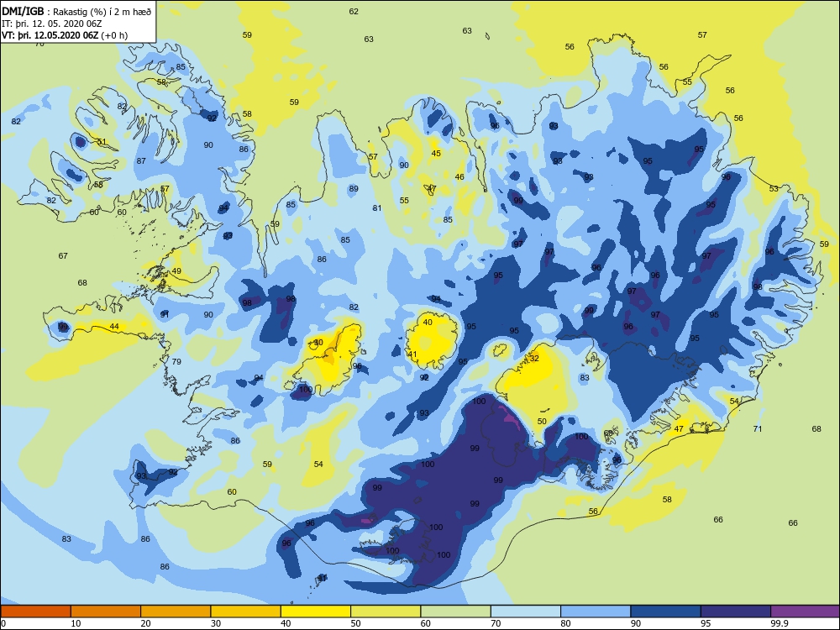
Task: Click the map value '46'
Action: [459, 176]
